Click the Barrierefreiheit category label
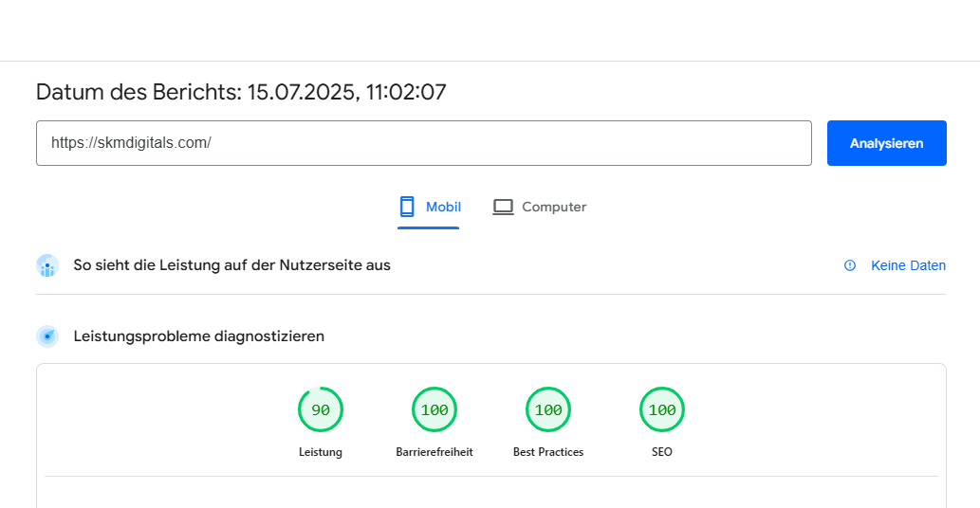 pyautogui.click(x=435, y=452)
